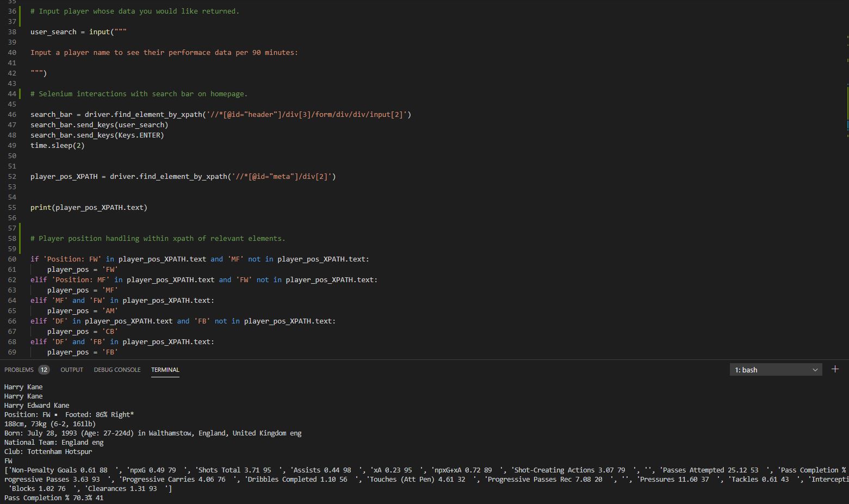Image resolution: width=849 pixels, height=504 pixels.
Task: Click the "player_pos = 'CB'" line
Action: (83, 332)
